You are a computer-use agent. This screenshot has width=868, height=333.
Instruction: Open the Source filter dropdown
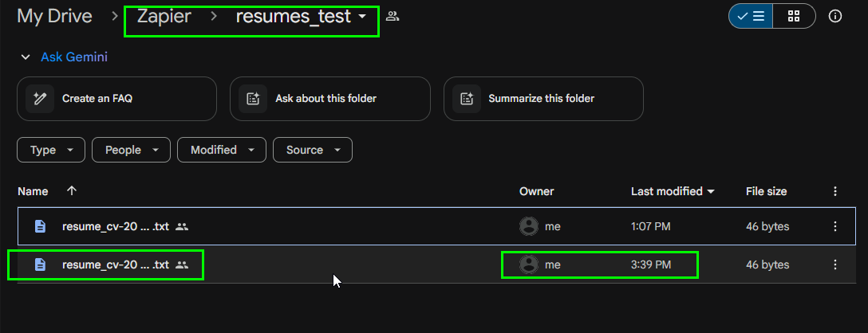(x=312, y=150)
